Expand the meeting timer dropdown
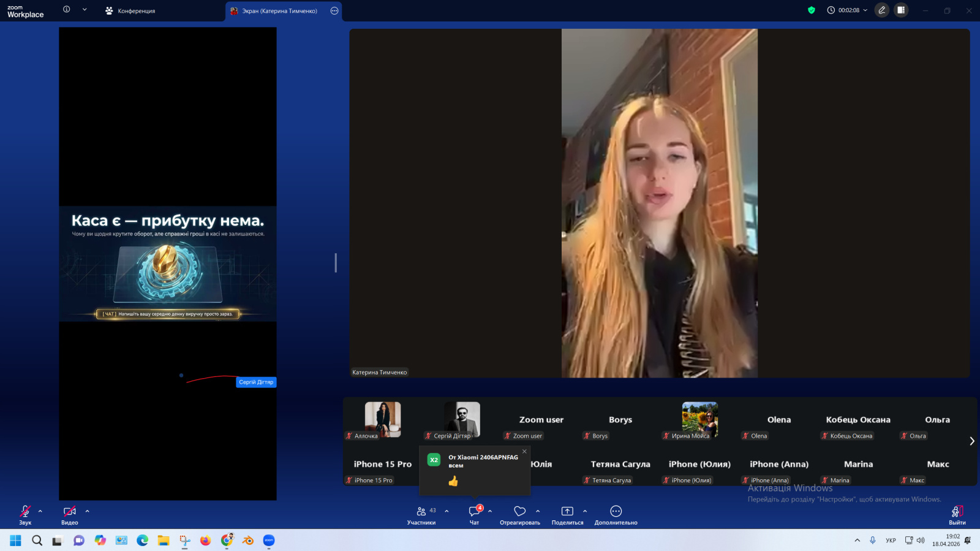Screen dimensions: 980x551 (865, 10)
